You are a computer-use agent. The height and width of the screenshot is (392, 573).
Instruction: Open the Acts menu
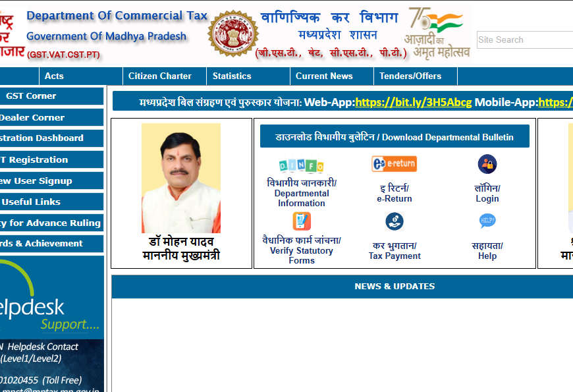(x=54, y=76)
